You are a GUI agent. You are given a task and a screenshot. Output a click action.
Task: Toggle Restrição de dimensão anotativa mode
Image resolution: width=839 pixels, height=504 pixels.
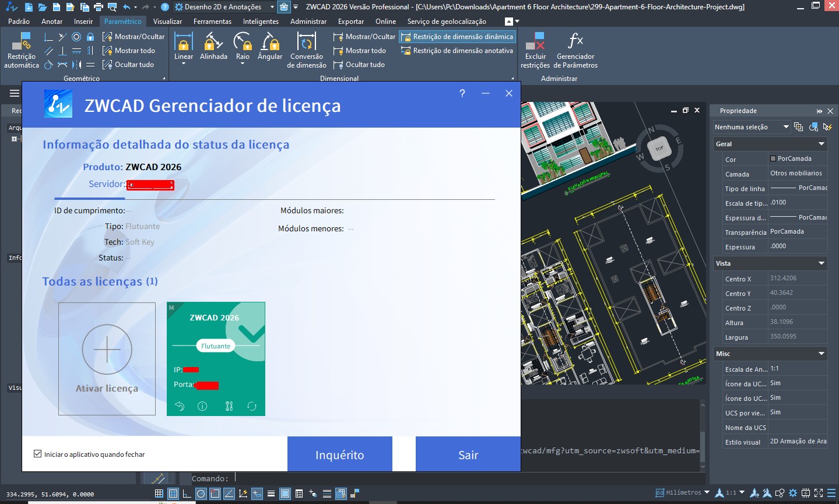tap(457, 51)
